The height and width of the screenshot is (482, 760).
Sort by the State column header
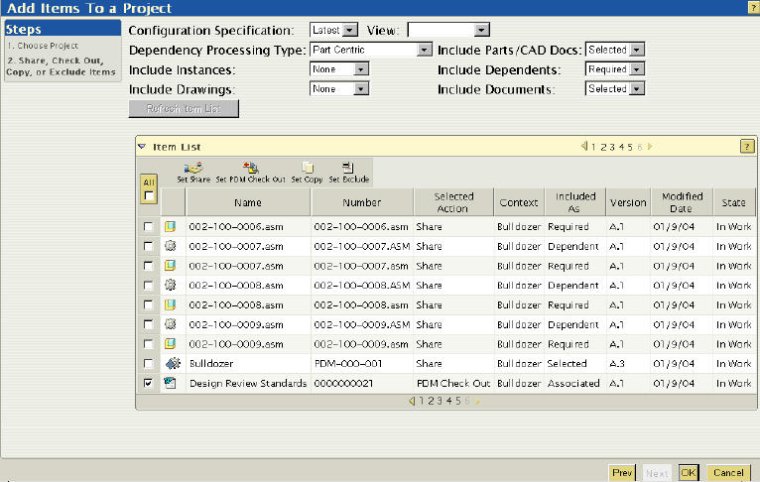733,202
